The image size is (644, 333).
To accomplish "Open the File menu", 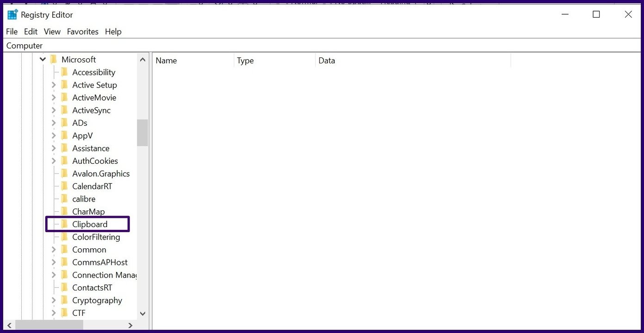I will [x=12, y=31].
